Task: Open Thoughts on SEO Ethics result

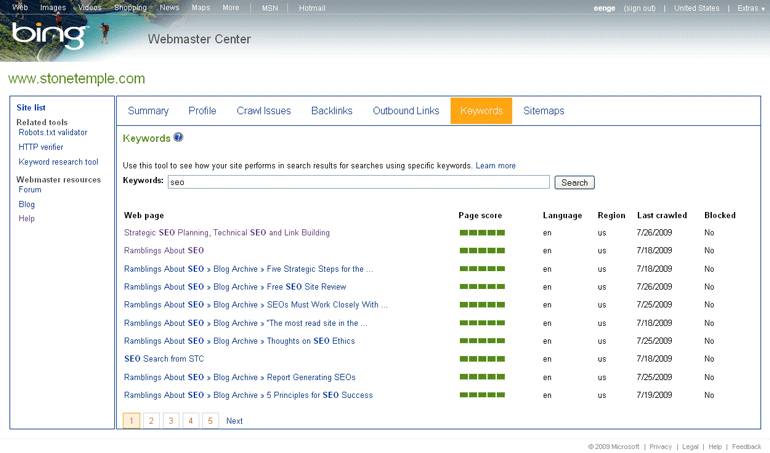Action: click(240, 341)
